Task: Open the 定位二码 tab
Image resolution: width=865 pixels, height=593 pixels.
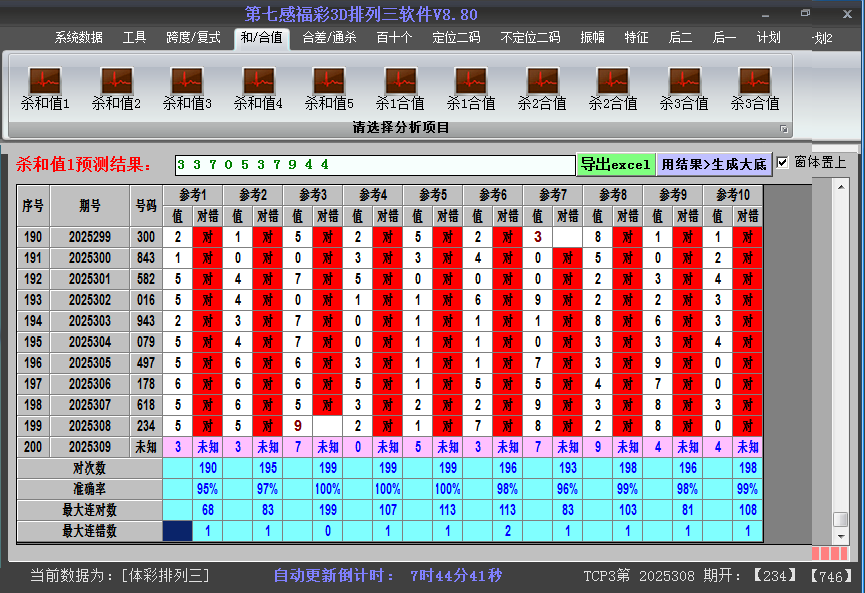Action: (456, 38)
